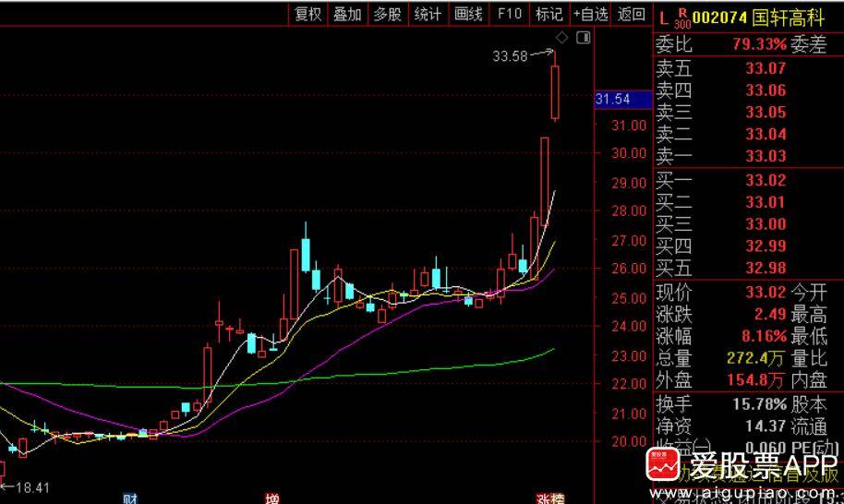
Task: Select the 多股 multi-stock view
Action: [388, 15]
